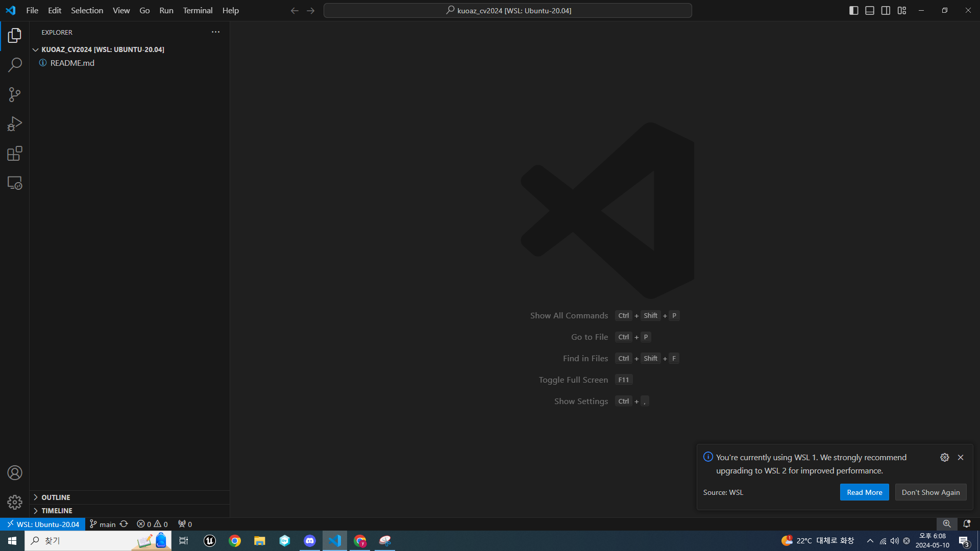
Task: Open Remote Explorer view
Action: tap(15, 183)
